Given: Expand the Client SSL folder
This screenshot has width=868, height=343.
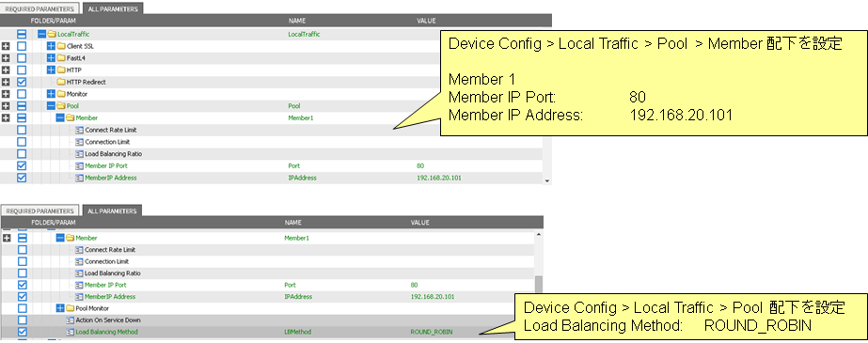Looking at the screenshot, I should [51, 46].
